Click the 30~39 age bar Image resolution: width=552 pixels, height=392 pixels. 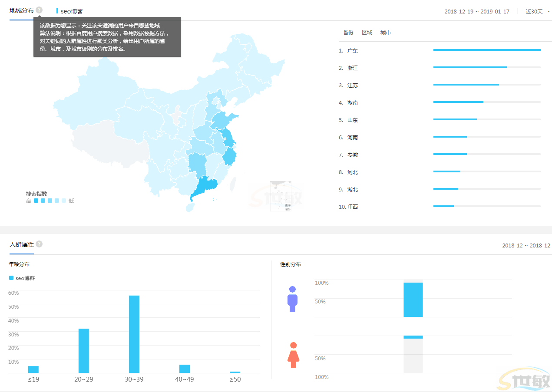click(134, 334)
